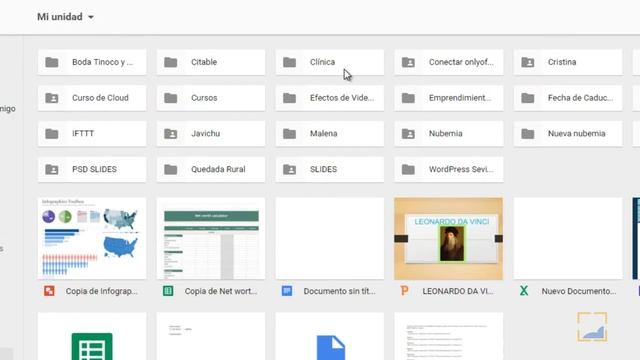Viewport: 640px width, 360px height.
Task: Click the Citable folder name
Action: click(204, 62)
